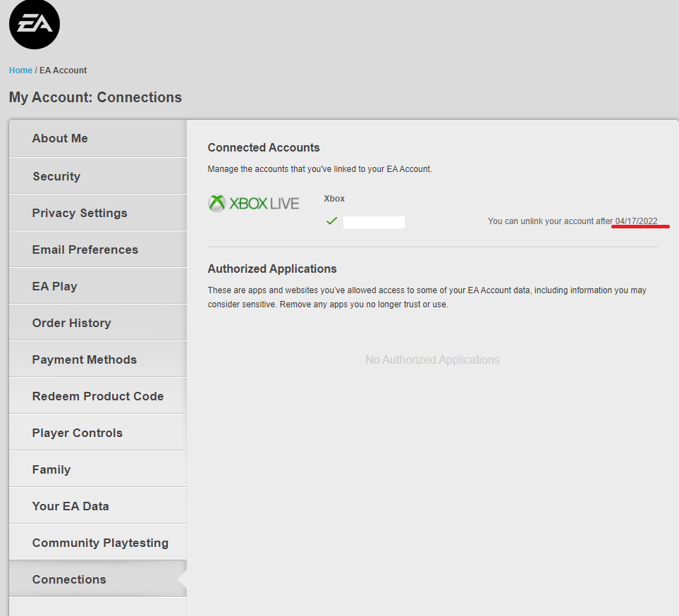Go to the Family tab
679x616 pixels.
(51, 469)
